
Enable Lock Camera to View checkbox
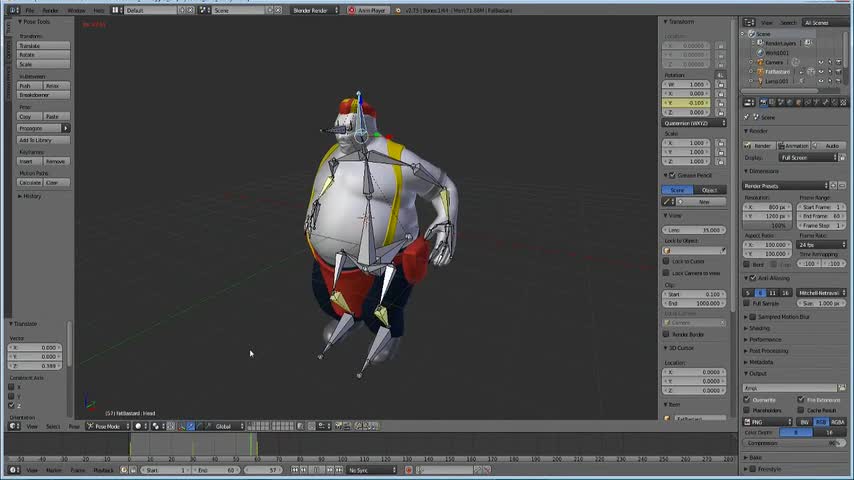[x=666, y=273]
